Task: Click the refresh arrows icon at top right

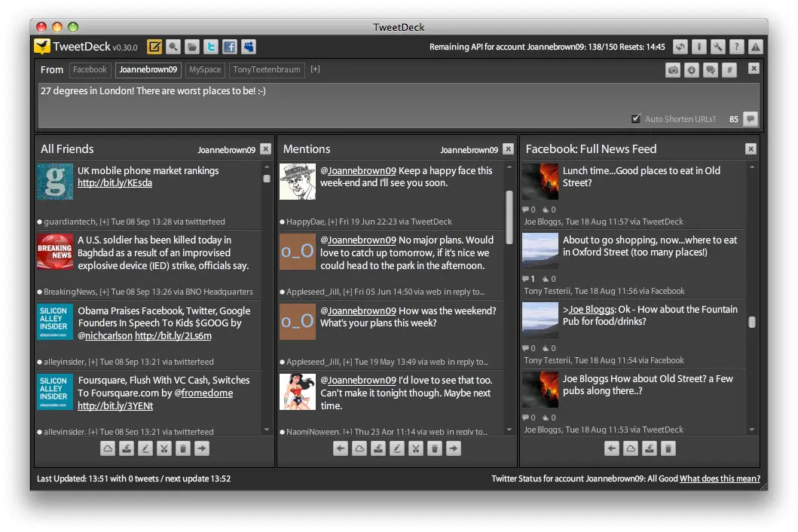Action: [x=680, y=47]
